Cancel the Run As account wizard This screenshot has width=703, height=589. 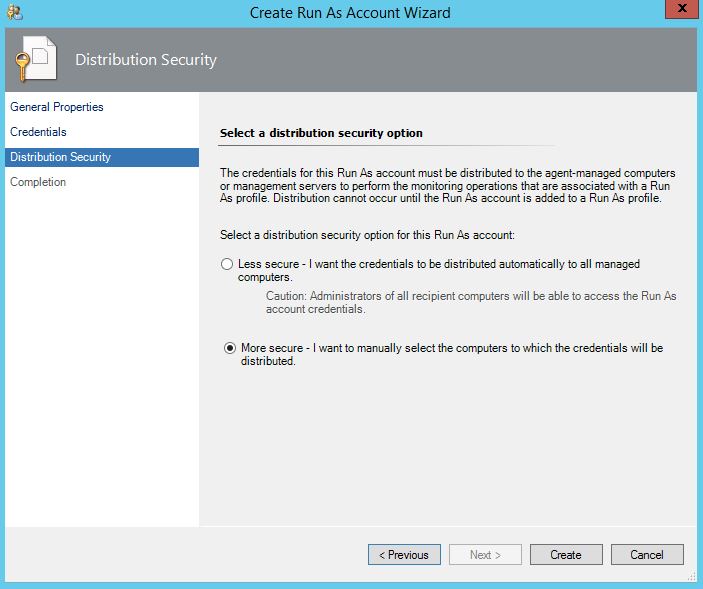pos(647,555)
